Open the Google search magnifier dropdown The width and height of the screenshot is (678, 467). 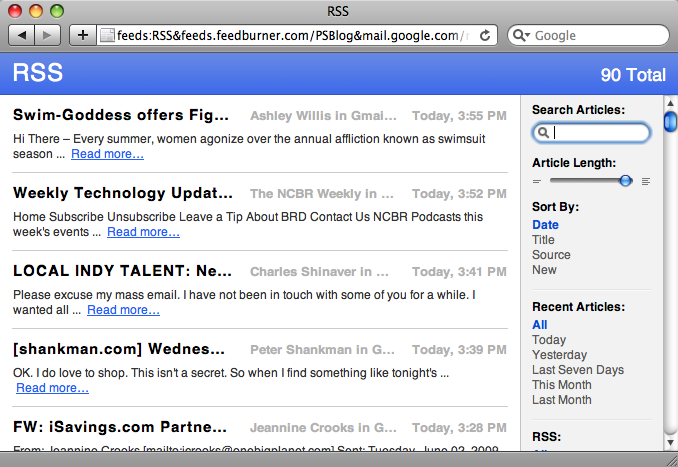pos(521,35)
